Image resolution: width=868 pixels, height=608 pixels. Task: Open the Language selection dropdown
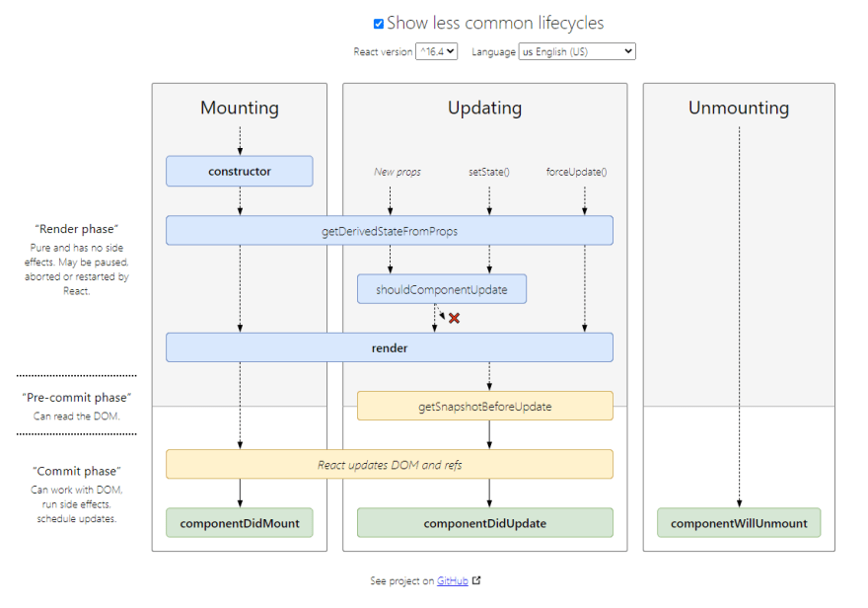coord(577,51)
